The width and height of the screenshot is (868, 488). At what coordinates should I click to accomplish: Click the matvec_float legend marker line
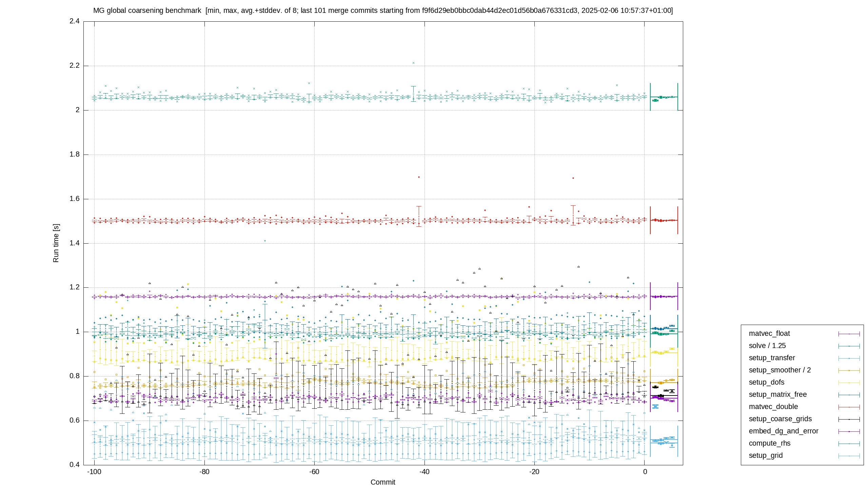pos(849,334)
